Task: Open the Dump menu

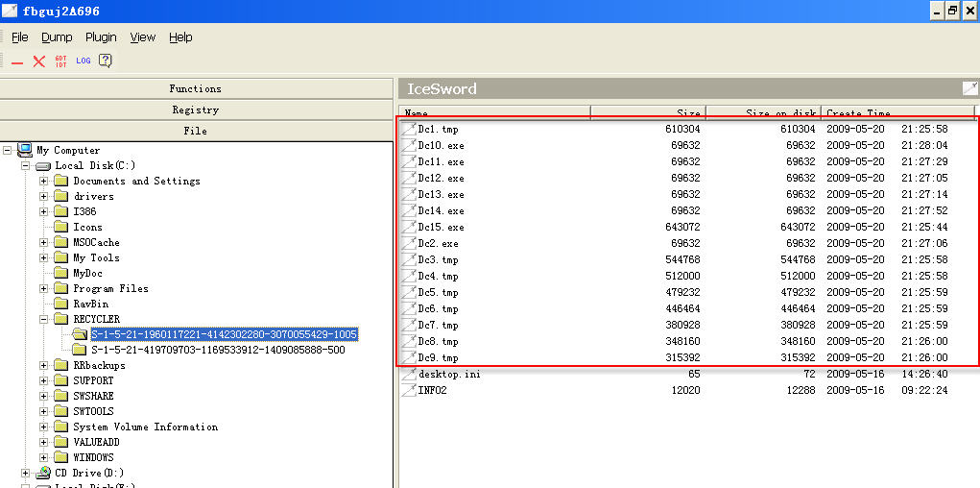Action: 57,37
